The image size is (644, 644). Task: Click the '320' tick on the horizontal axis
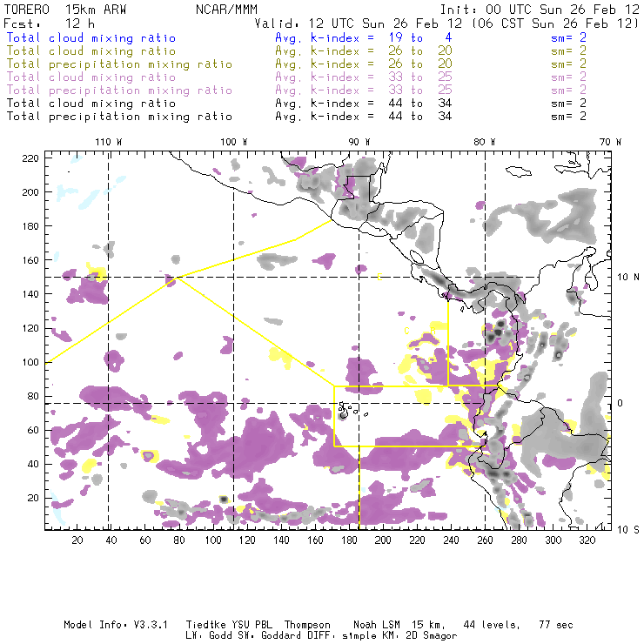click(x=587, y=540)
